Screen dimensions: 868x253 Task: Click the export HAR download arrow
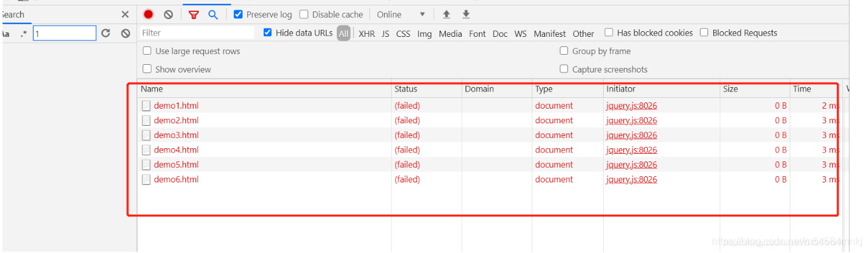[466, 14]
